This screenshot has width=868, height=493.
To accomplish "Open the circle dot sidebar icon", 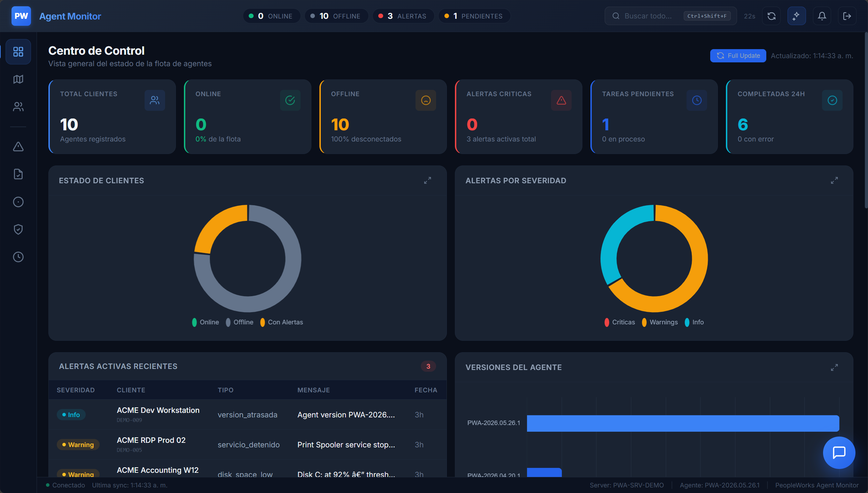I will coord(18,202).
